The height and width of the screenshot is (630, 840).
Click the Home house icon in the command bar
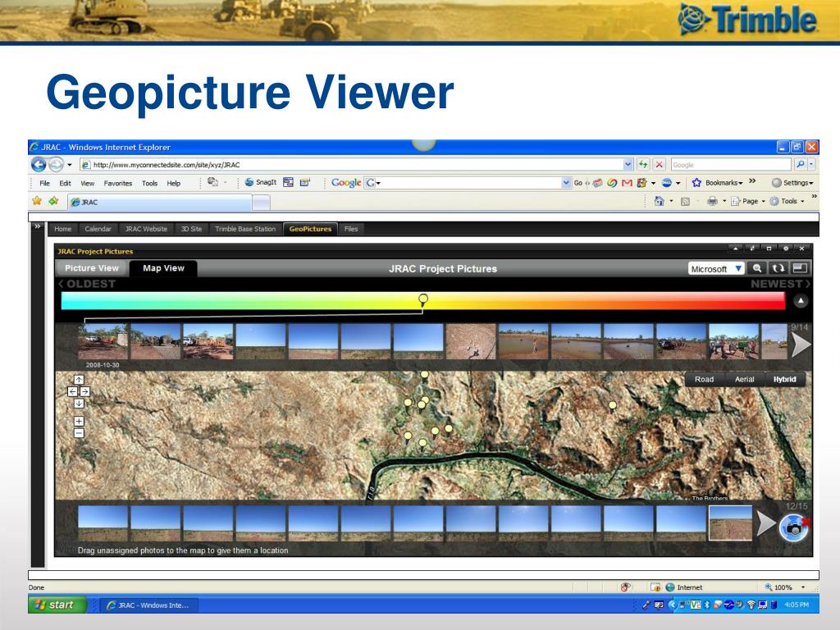[659, 201]
